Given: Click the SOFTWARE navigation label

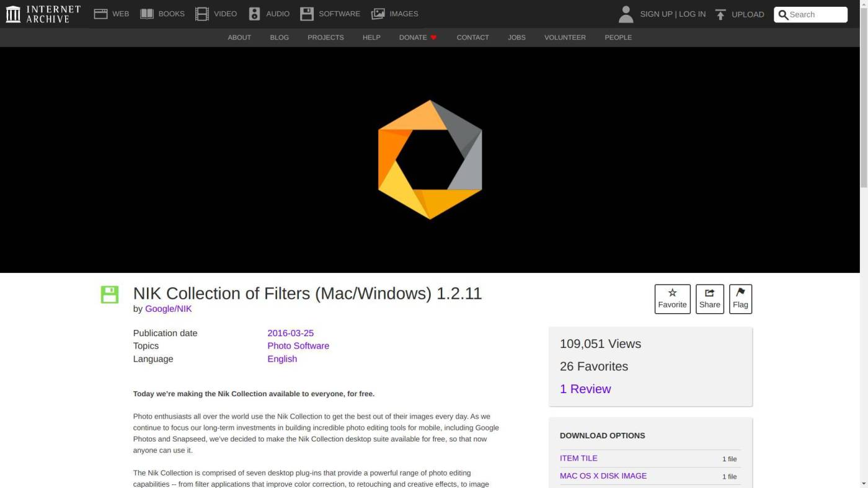Looking at the screenshot, I should click(x=339, y=14).
